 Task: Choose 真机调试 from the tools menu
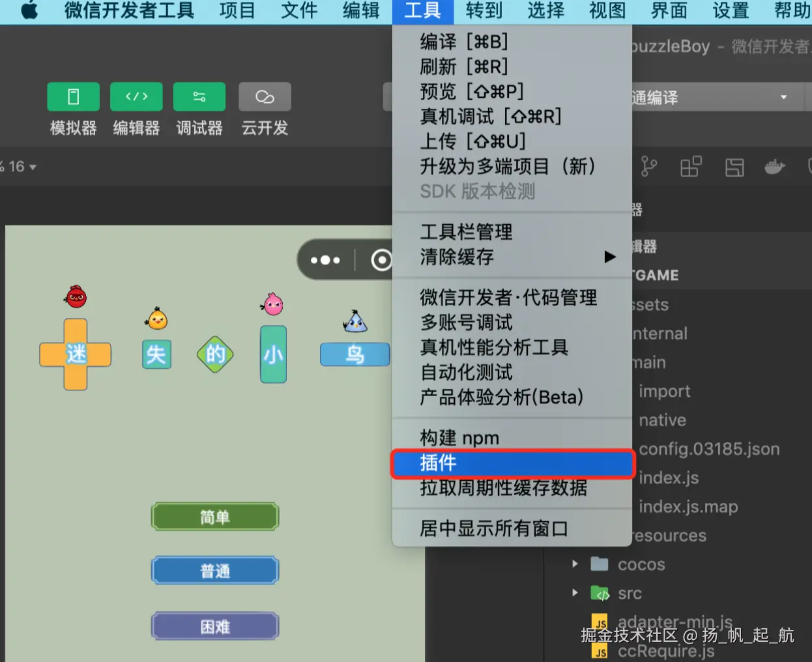click(512, 117)
